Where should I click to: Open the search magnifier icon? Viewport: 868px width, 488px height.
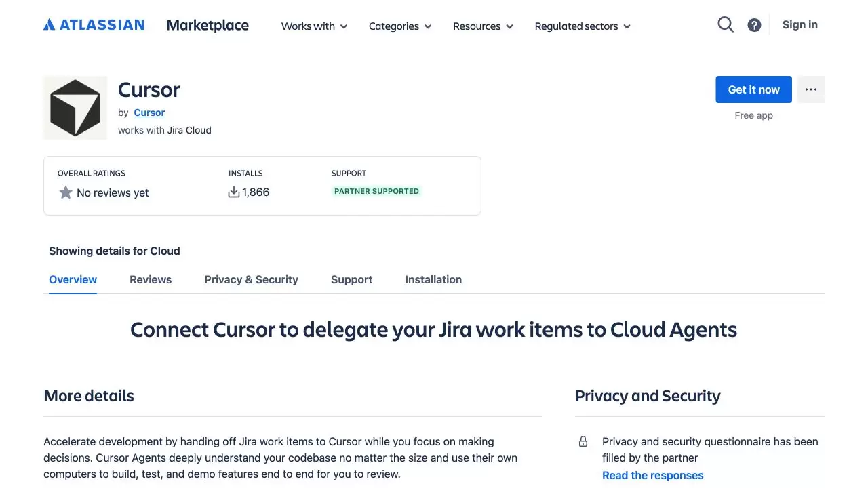(x=726, y=25)
